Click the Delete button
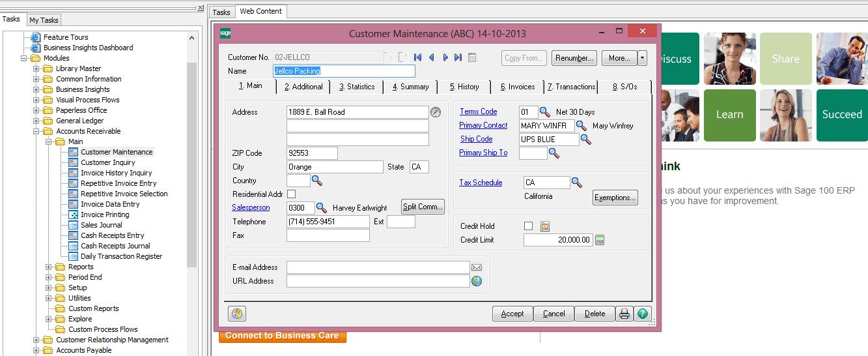Screen dimensions: 868x356 tap(595, 314)
